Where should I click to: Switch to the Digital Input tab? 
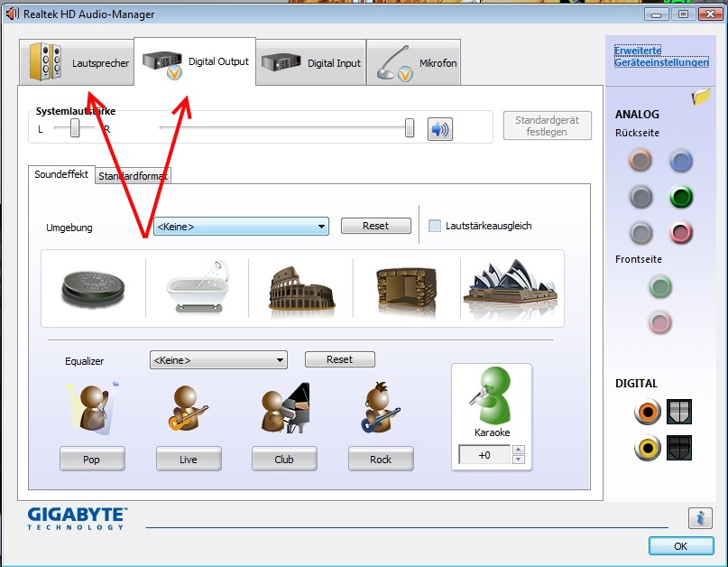tap(311, 62)
